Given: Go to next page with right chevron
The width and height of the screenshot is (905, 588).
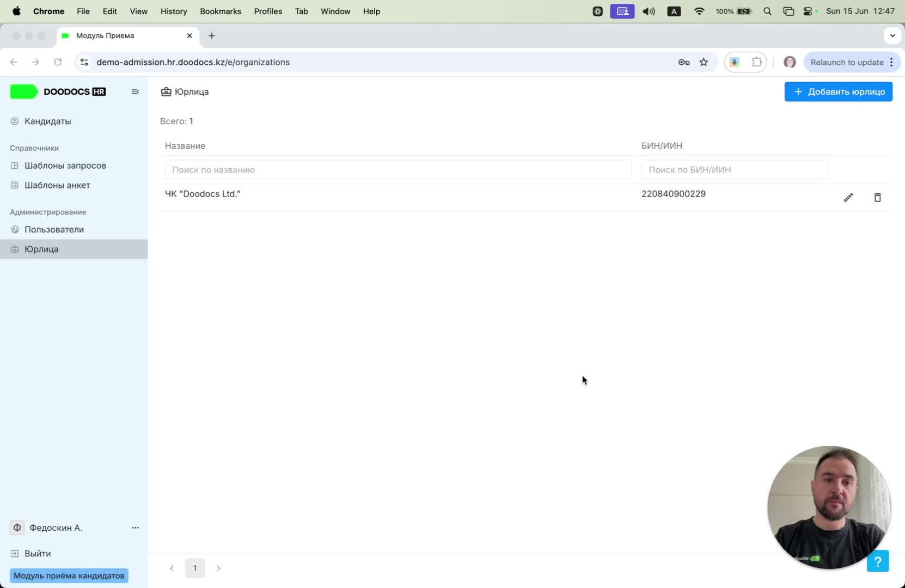Looking at the screenshot, I should [218, 568].
